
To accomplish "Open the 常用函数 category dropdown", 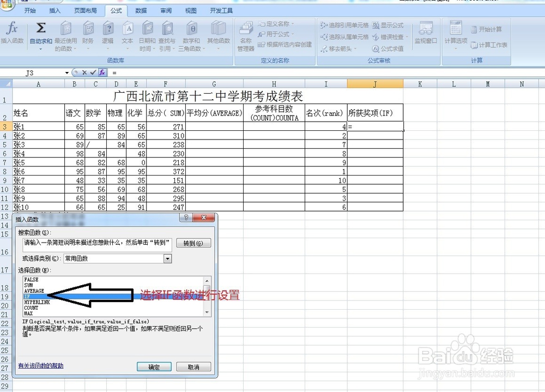I will (x=167, y=259).
